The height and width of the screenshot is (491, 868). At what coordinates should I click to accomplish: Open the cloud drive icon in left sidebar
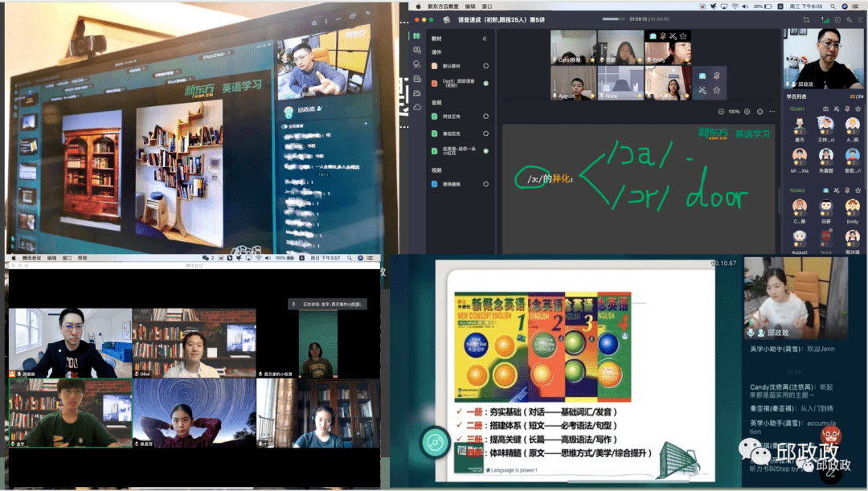coord(417,106)
